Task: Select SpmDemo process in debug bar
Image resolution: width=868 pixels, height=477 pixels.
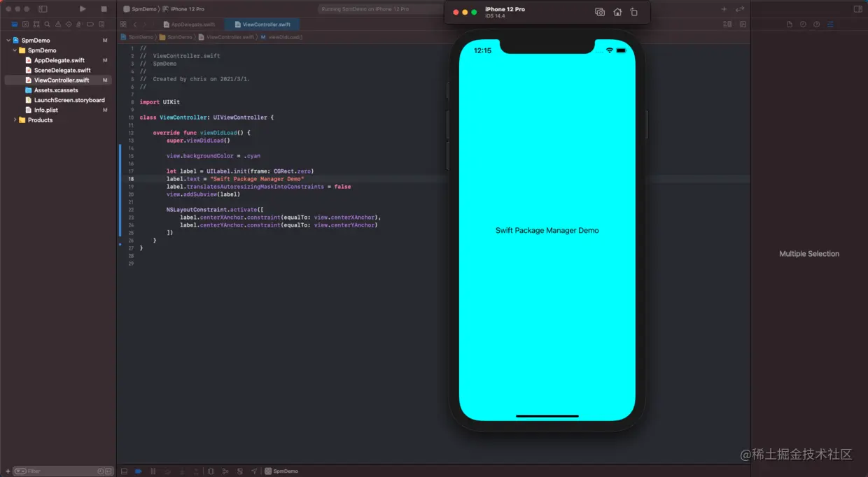Action: [282, 471]
